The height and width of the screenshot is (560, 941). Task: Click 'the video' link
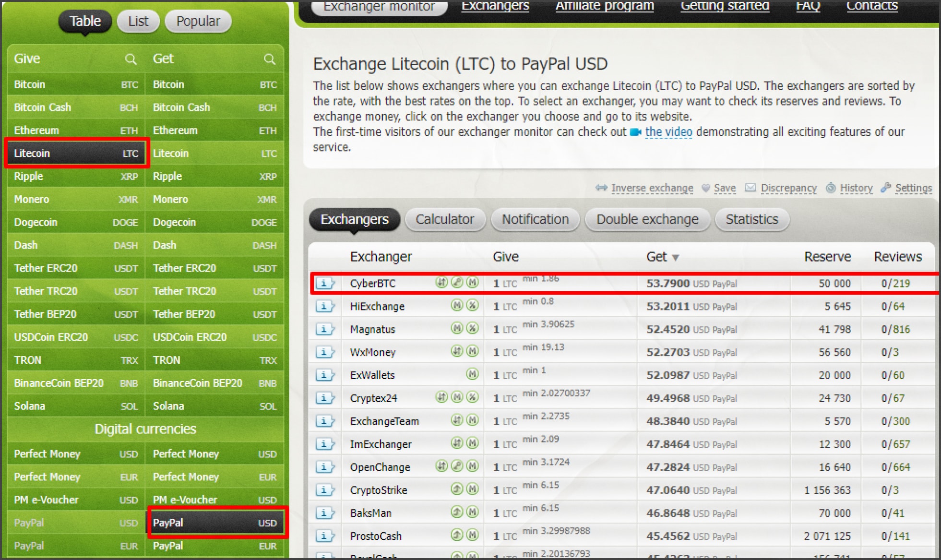668,132
